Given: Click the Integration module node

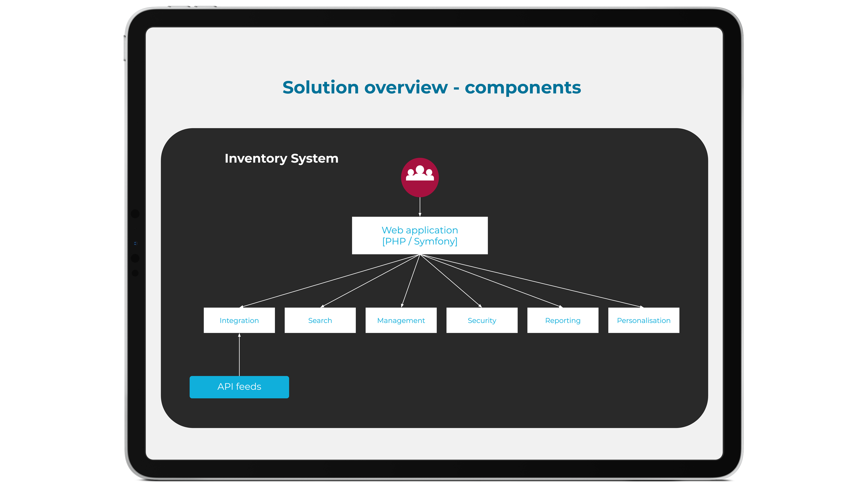Looking at the screenshot, I should tap(240, 321).
